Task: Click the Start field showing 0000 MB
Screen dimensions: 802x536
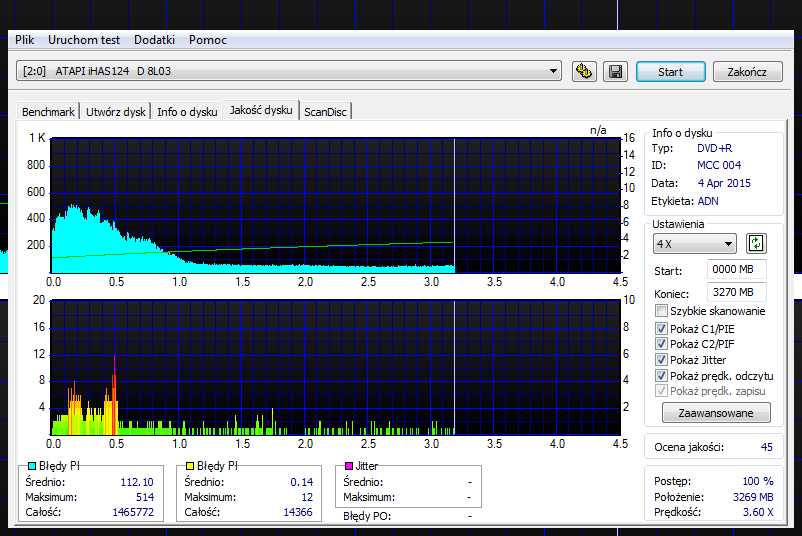Action: [x=736, y=269]
